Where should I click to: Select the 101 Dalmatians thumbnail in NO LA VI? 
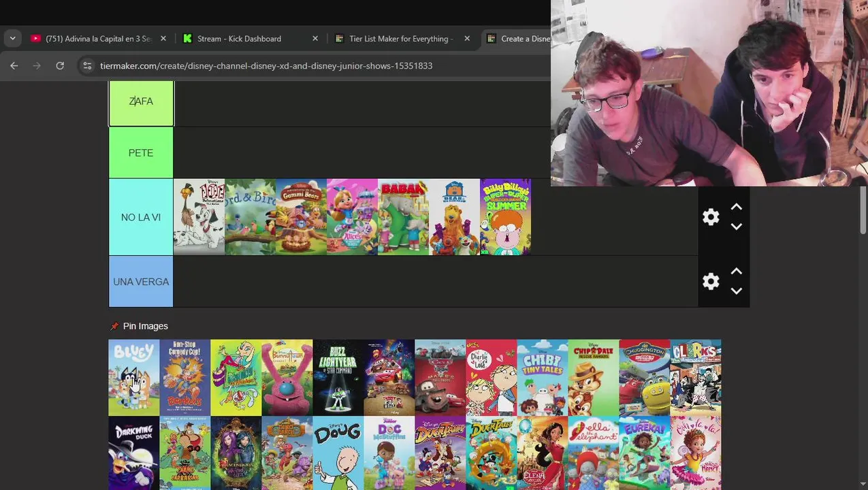[199, 217]
